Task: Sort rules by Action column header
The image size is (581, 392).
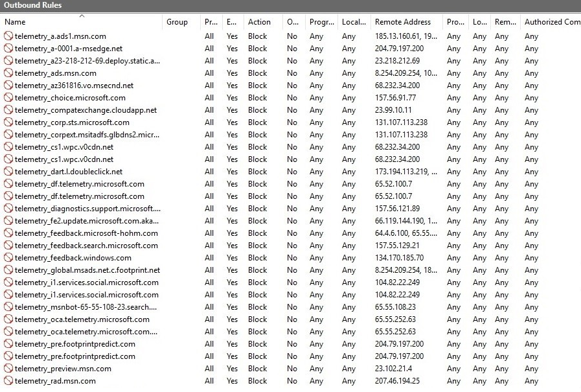Action: tap(259, 22)
